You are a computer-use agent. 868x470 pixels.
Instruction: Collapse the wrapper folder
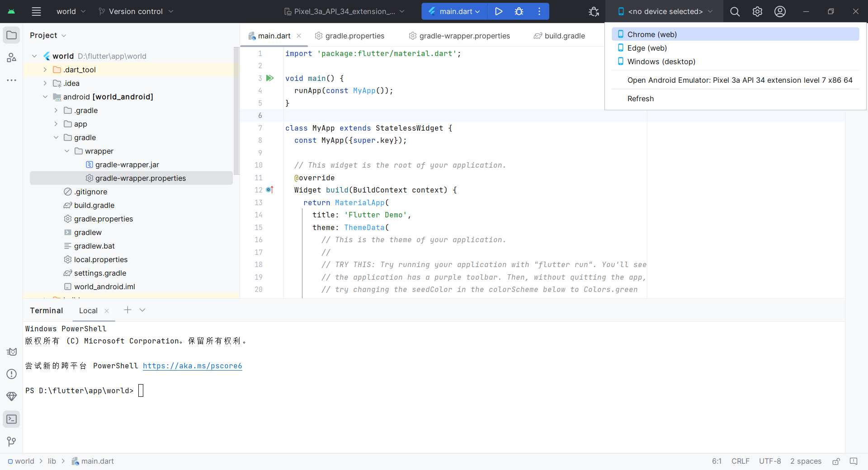[x=67, y=151]
